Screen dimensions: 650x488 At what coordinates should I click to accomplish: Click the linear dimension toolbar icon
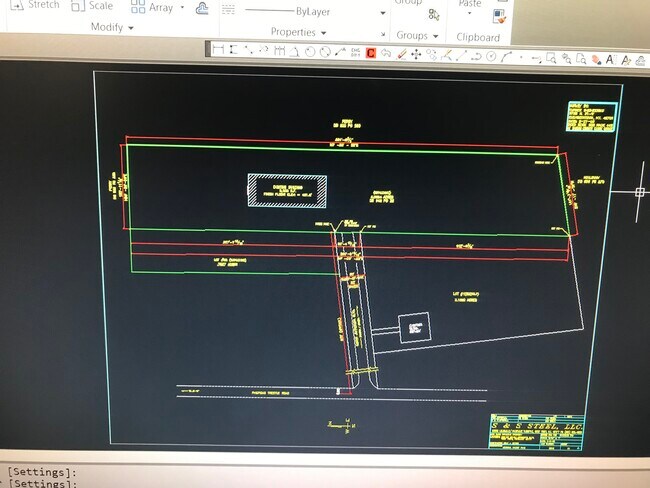click(218, 52)
